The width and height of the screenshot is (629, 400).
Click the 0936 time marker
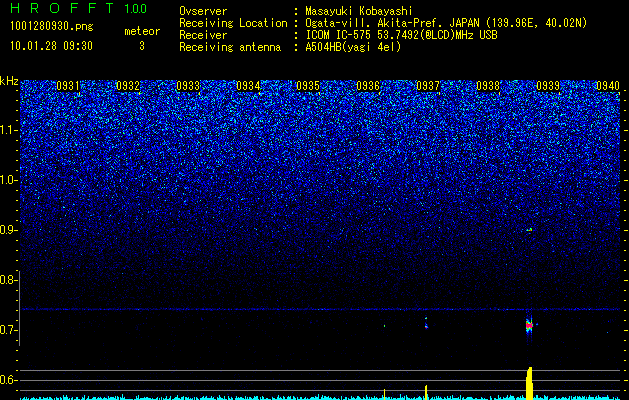[368, 86]
